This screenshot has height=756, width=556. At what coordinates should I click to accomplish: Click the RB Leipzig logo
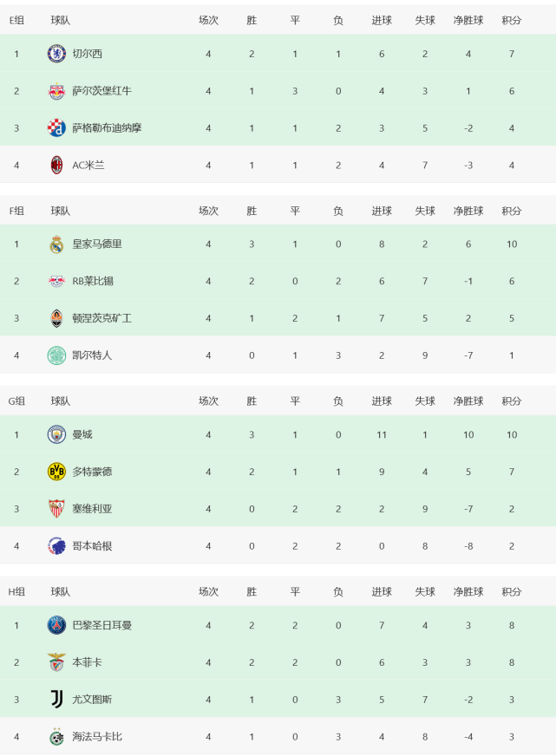click(x=56, y=281)
